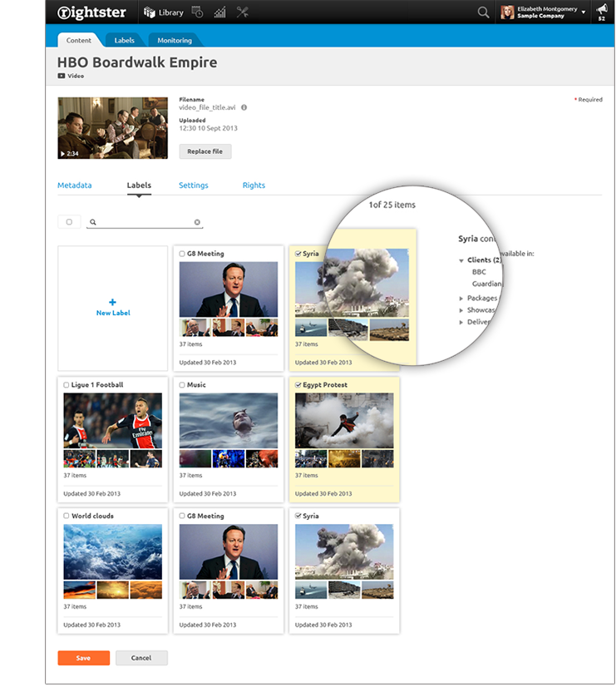Viewport: 616px width, 687px height.
Task: Click the info icon beside video_file_title.avi
Action: point(244,107)
